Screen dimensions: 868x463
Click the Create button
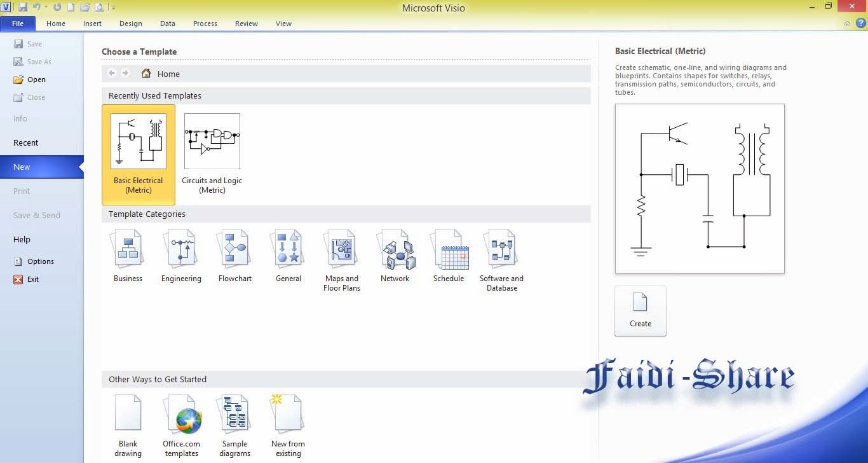(x=640, y=311)
